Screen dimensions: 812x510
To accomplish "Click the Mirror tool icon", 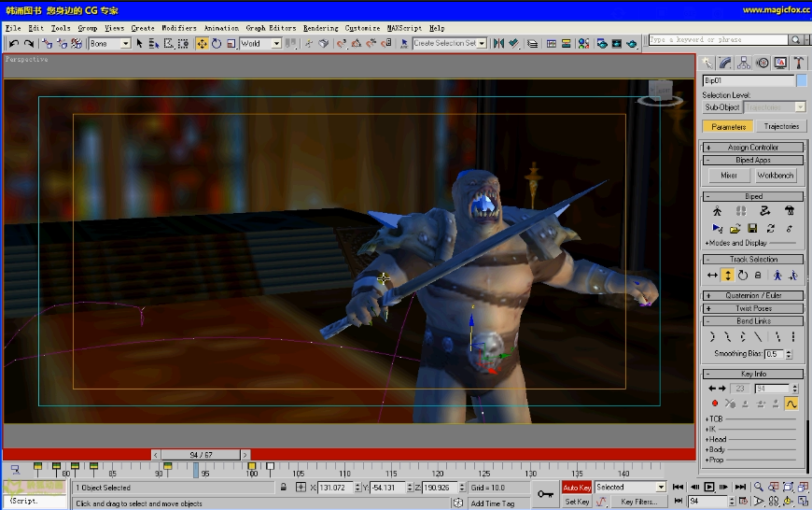I will pyautogui.click(x=498, y=44).
